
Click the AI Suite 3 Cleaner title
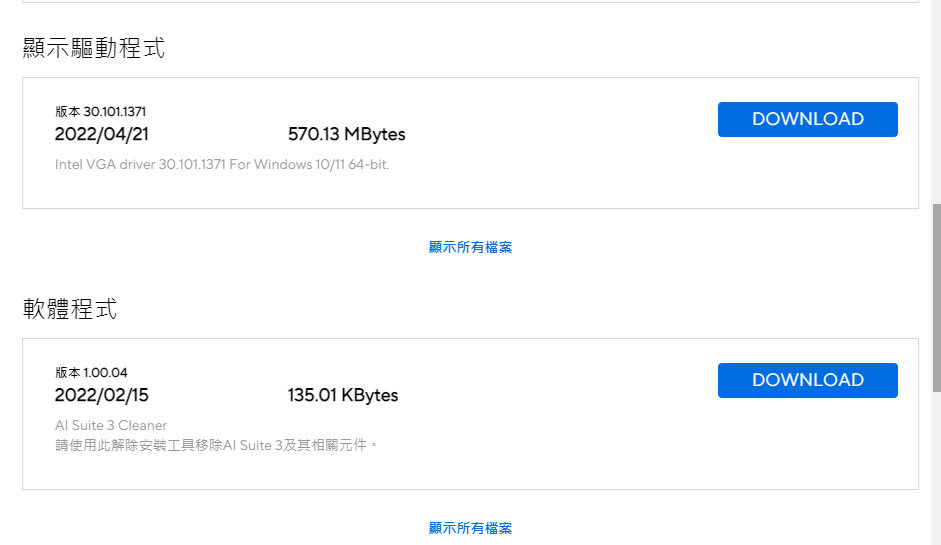pyautogui.click(x=111, y=425)
